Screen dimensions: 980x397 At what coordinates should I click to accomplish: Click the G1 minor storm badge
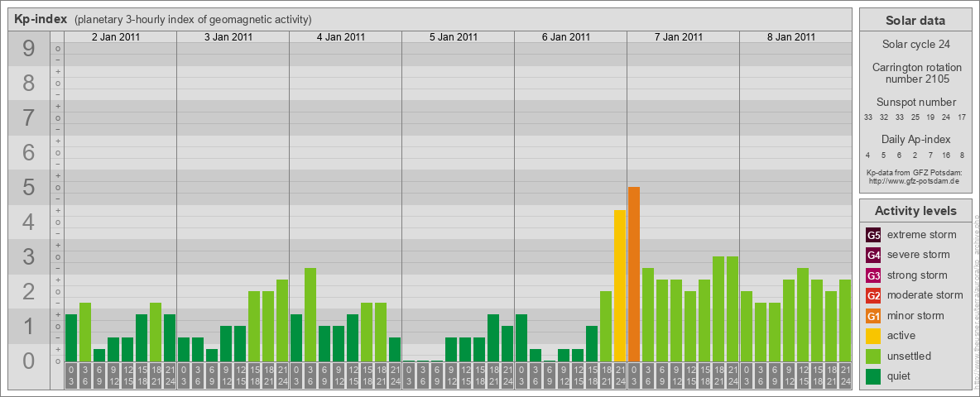tap(874, 316)
